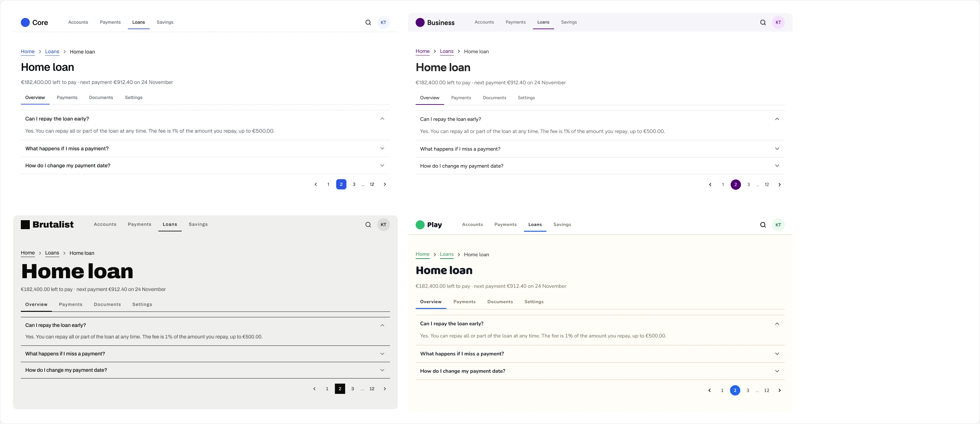Collapse 'Can I repay the loan early?' in Core

coord(205,119)
